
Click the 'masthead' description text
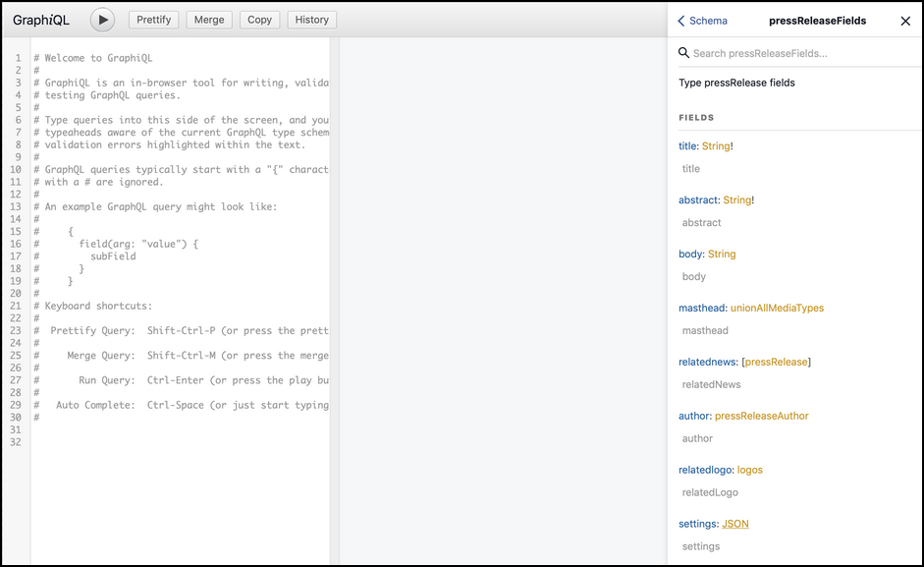(x=705, y=330)
